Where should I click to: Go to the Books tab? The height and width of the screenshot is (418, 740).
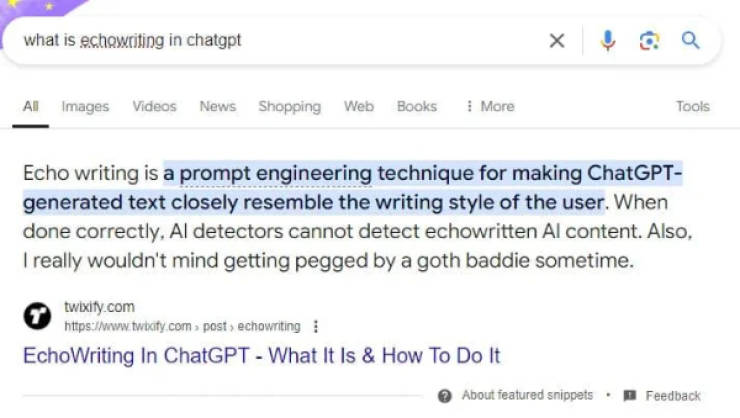coord(416,106)
